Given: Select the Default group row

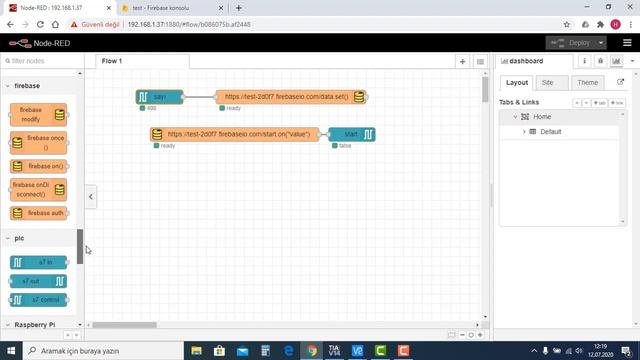Looking at the screenshot, I should 559,132.
